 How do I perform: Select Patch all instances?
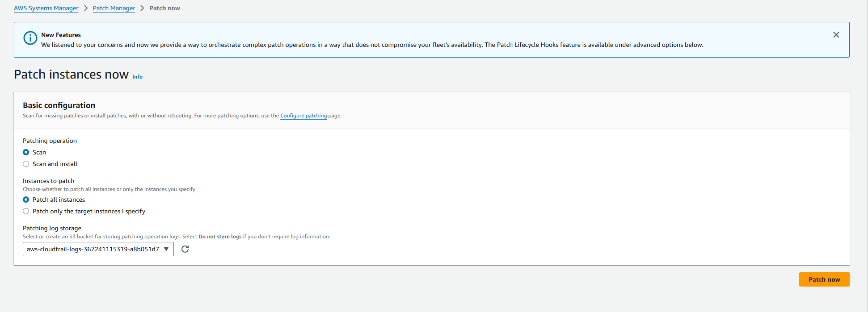coord(26,200)
